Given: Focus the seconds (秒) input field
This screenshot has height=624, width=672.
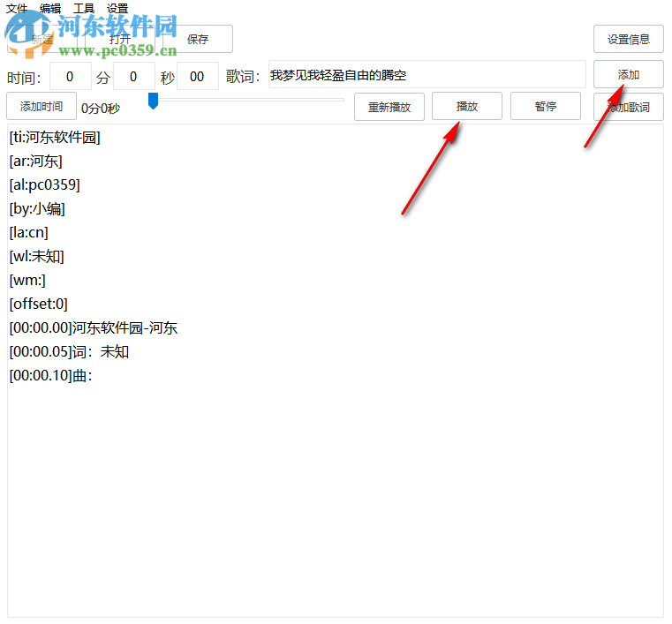Looking at the screenshot, I should 133,76.
